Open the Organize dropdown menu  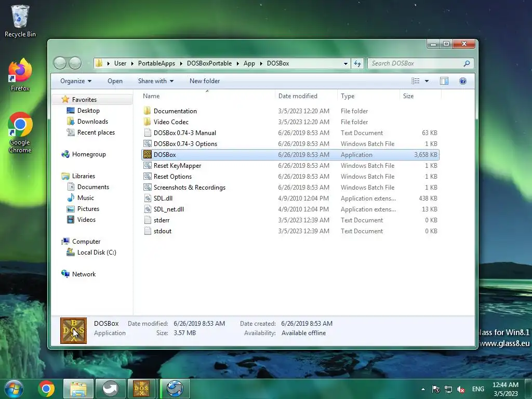pos(76,81)
